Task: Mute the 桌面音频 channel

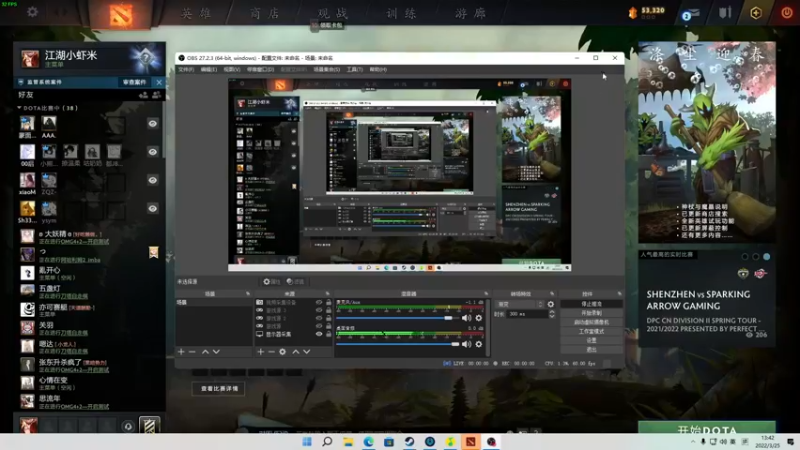Action: coord(466,344)
